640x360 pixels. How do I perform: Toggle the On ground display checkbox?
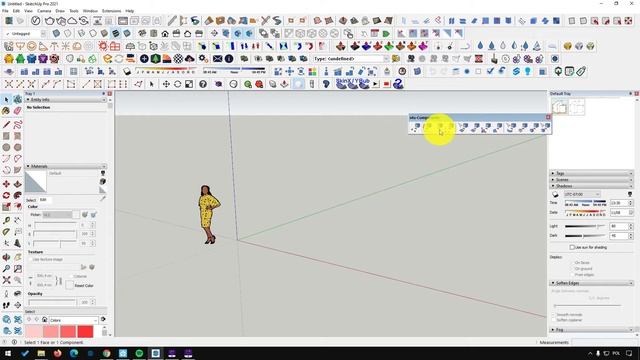tap(572, 269)
